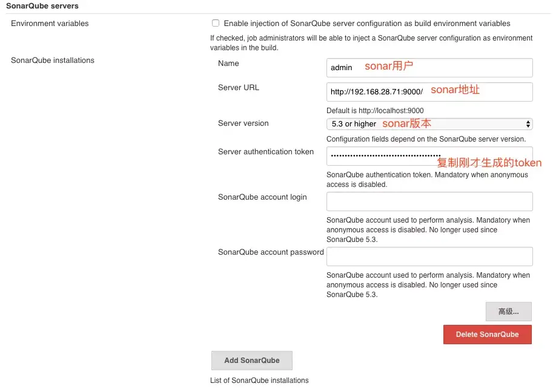Click the Server URL field label
553x392 pixels.
[x=238, y=88]
